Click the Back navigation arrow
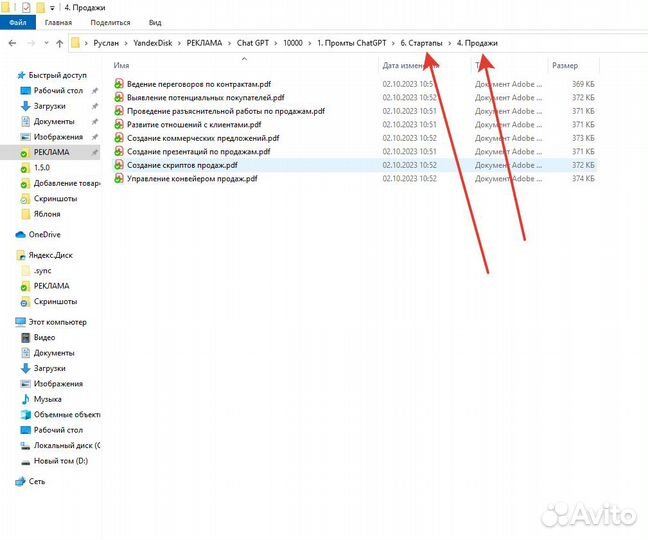Image resolution: width=648 pixels, height=540 pixels. click(11, 43)
